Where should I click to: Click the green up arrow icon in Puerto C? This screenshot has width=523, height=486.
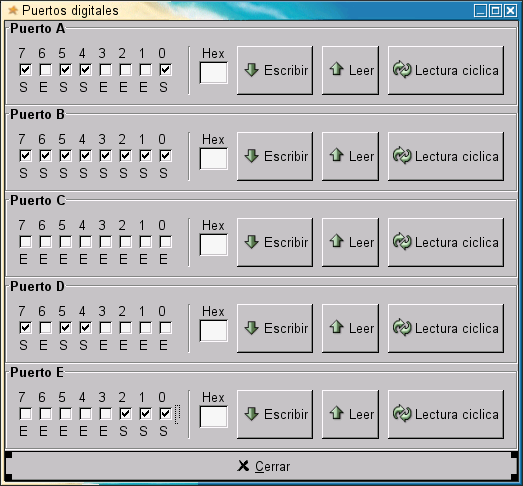coord(337,241)
